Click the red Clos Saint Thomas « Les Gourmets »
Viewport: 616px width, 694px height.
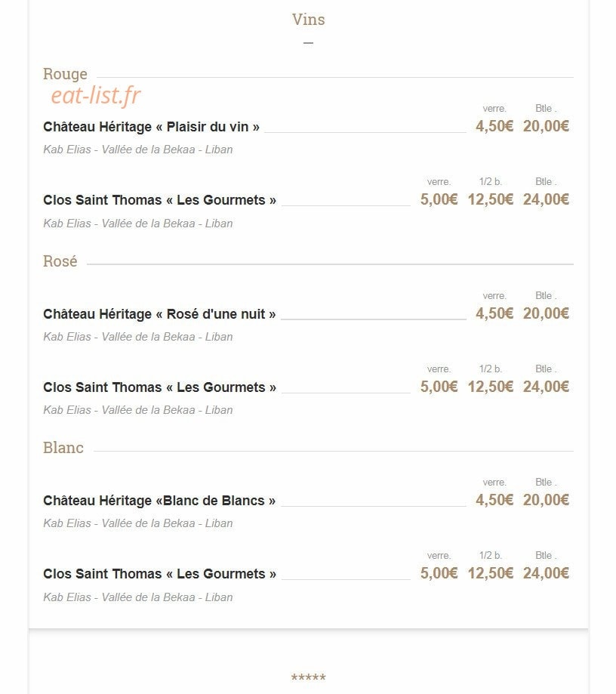pos(160,200)
